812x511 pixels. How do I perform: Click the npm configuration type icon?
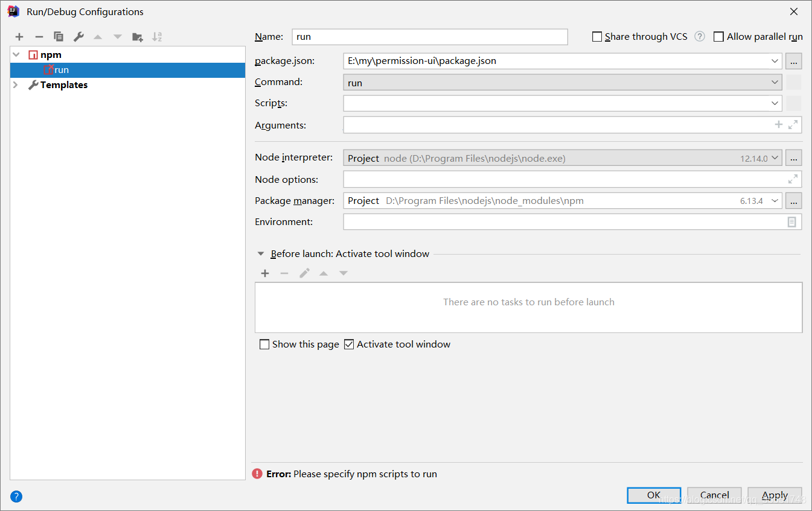pos(33,55)
